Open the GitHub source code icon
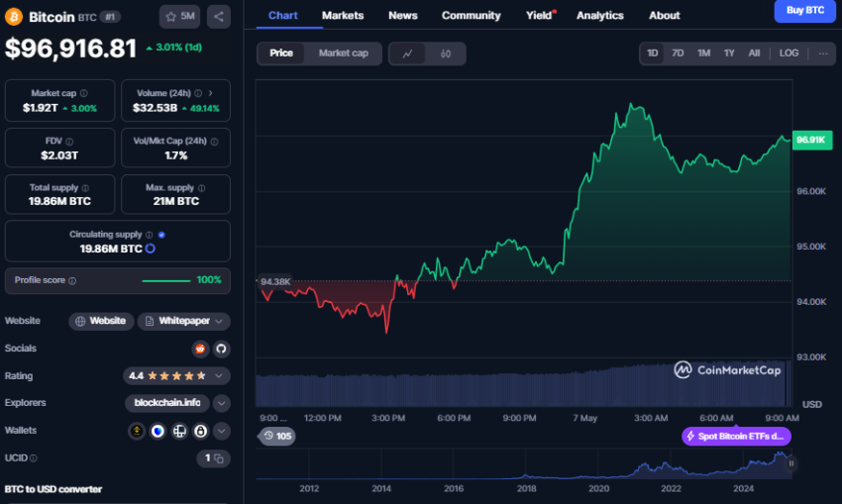Viewport: 842px width, 504px height. 221,349
